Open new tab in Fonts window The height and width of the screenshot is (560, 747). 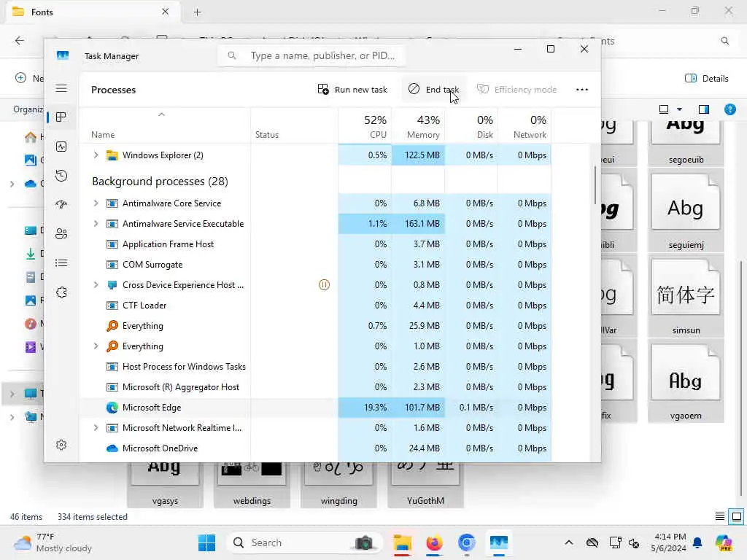click(x=197, y=12)
